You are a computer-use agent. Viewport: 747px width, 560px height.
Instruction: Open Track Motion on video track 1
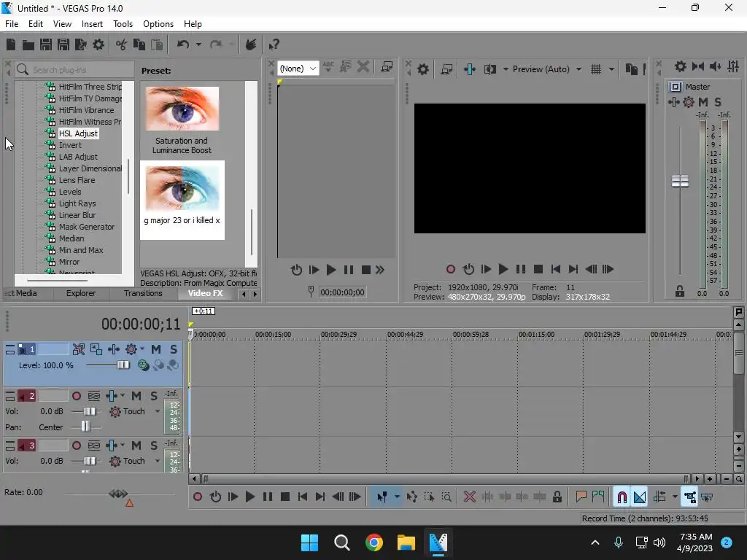tap(96, 349)
